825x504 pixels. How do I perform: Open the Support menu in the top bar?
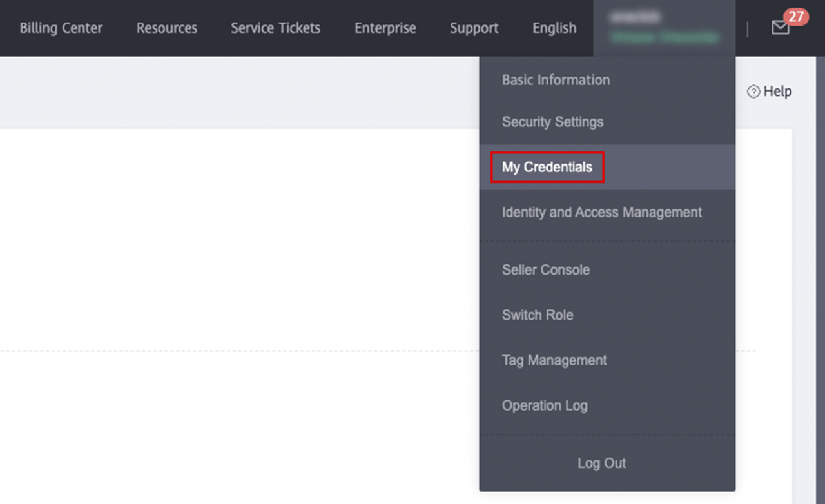pyautogui.click(x=474, y=28)
